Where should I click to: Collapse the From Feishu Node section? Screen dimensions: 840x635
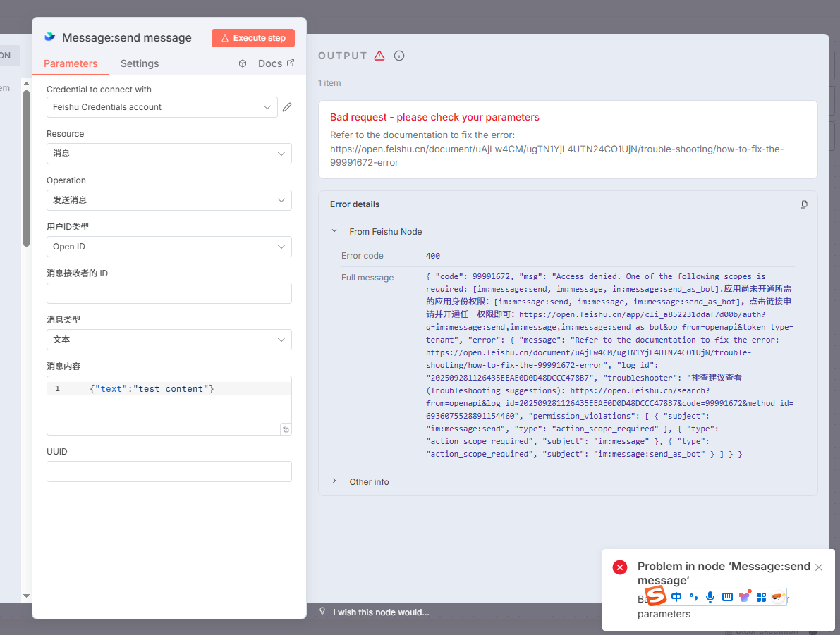[x=334, y=231]
